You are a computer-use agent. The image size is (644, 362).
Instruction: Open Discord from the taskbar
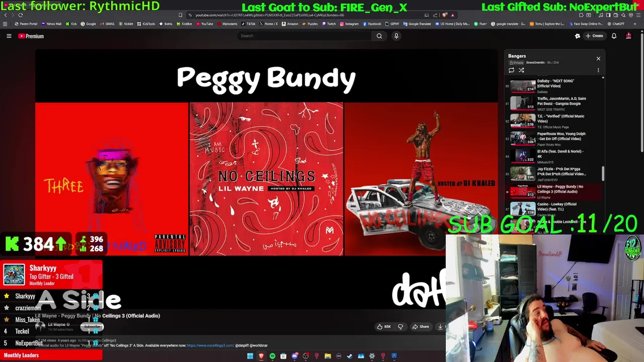coord(295,356)
